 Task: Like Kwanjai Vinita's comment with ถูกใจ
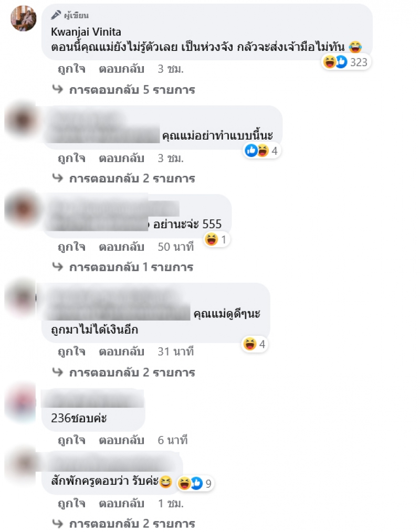(71, 69)
